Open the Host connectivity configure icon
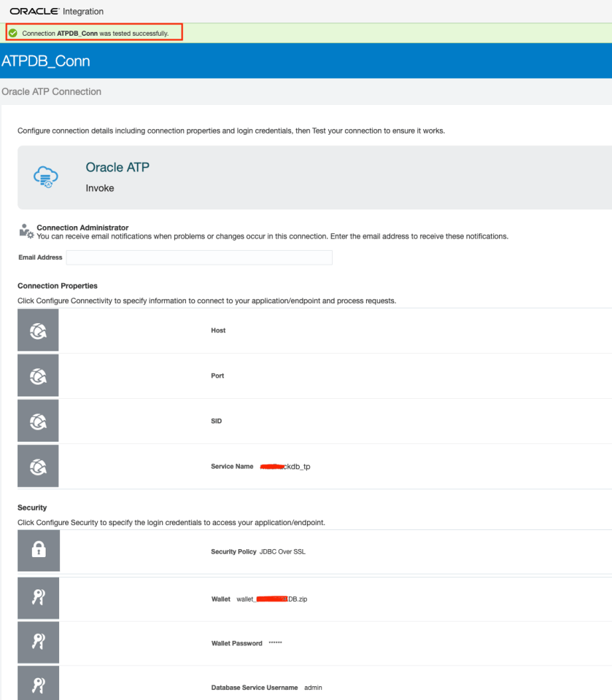 [x=37, y=330]
